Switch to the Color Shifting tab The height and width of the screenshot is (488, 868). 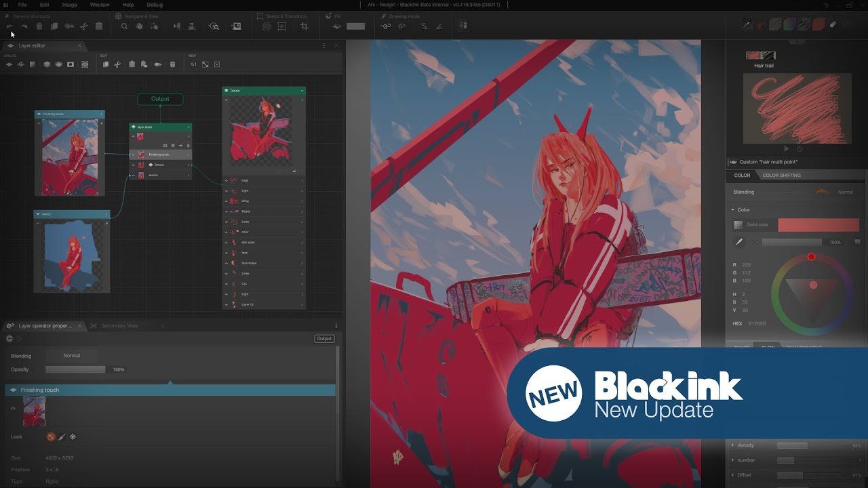781,176
